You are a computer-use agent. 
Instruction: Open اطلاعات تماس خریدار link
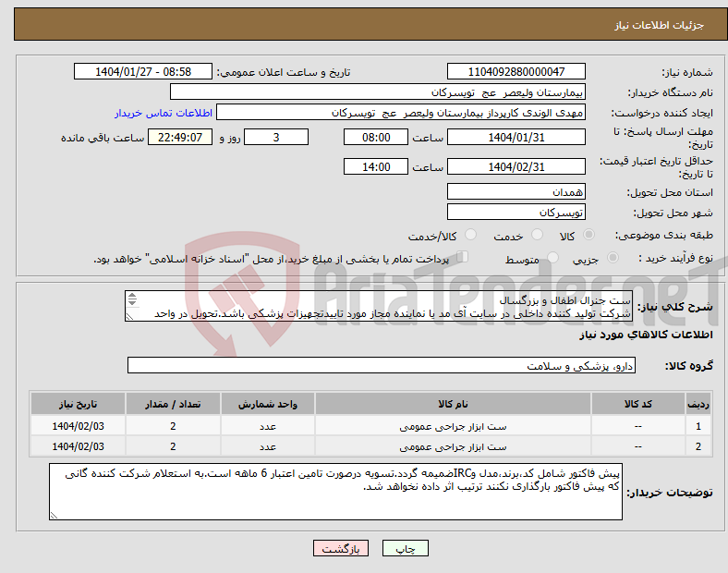coord(164,113)
